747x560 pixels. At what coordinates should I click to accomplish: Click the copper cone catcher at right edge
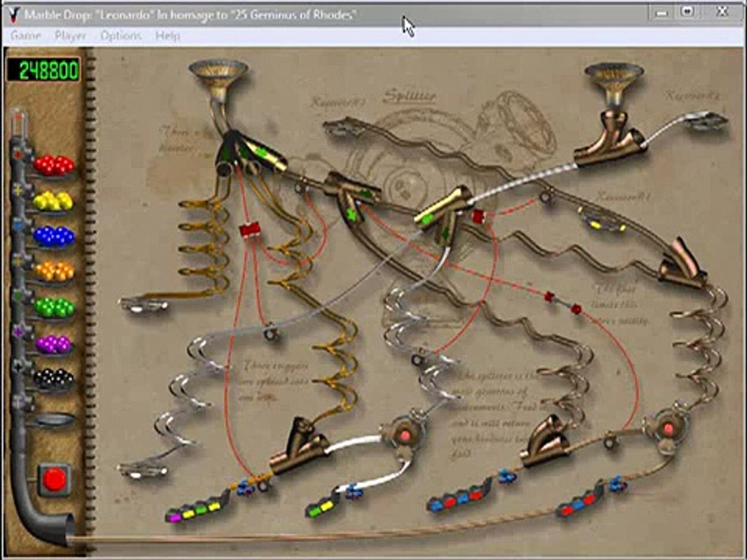click(683, 263)
